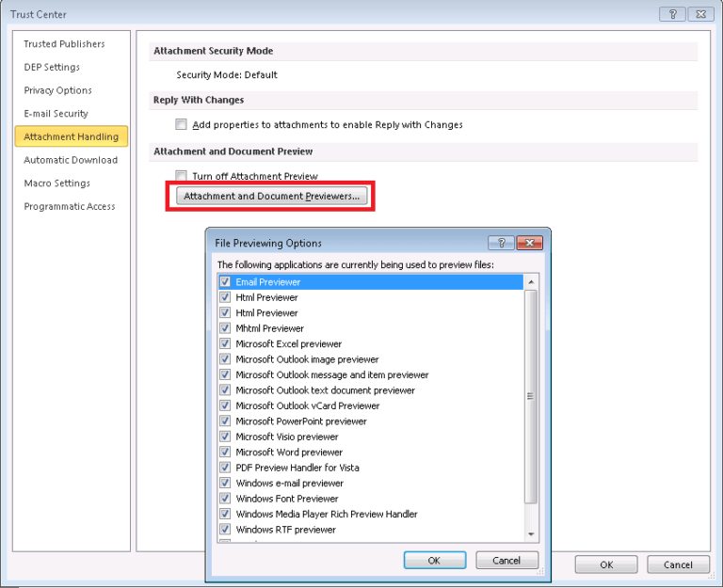Viewport: 723px width, 588px height.
Task: Enable Turn off Attachment Preview option
Action: (181, 176)
